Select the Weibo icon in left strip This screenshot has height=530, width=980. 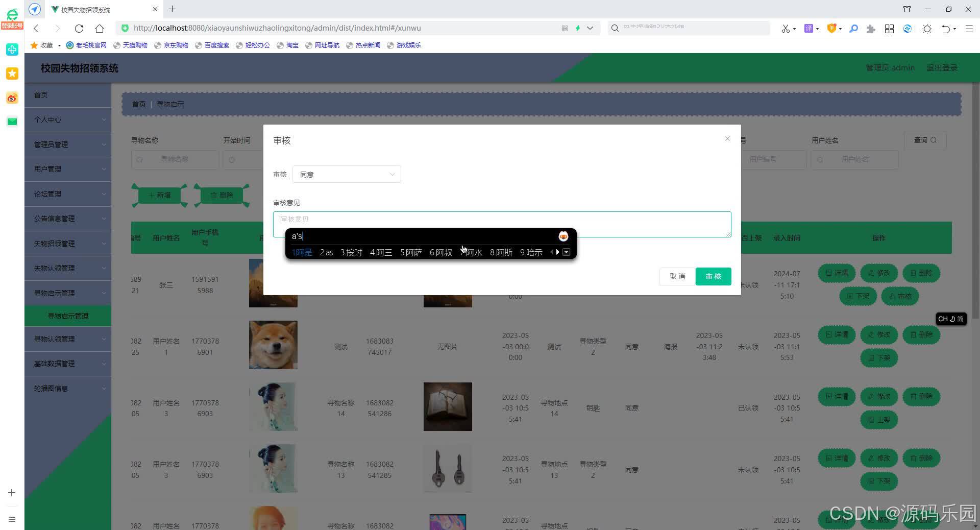(12, 98)
